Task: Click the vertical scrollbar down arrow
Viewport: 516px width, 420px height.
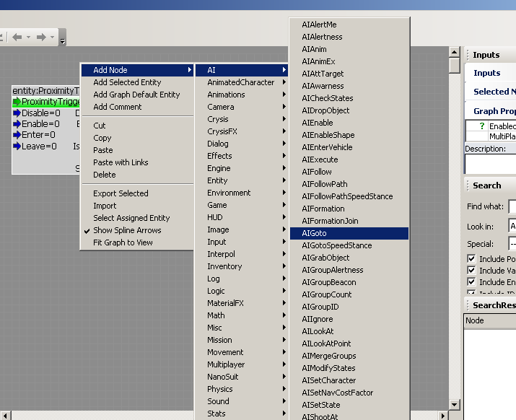Action: pyautogui.click(x=455, y=405)
